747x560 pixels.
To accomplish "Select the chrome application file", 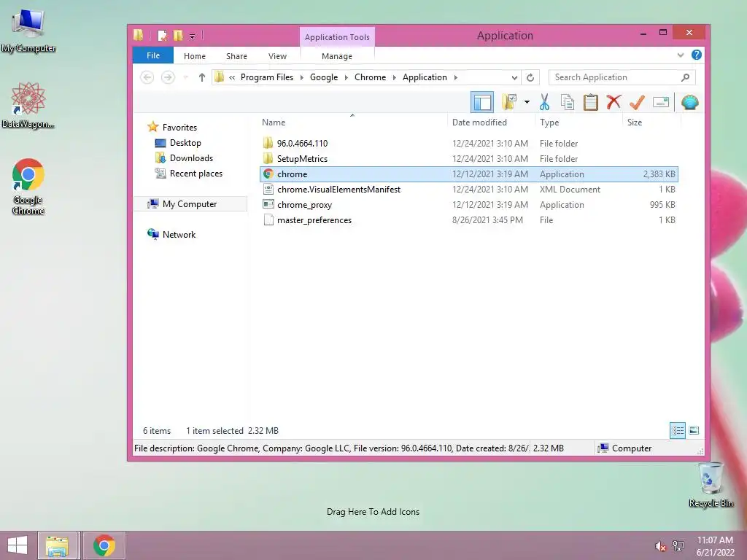I will point(469,174).
